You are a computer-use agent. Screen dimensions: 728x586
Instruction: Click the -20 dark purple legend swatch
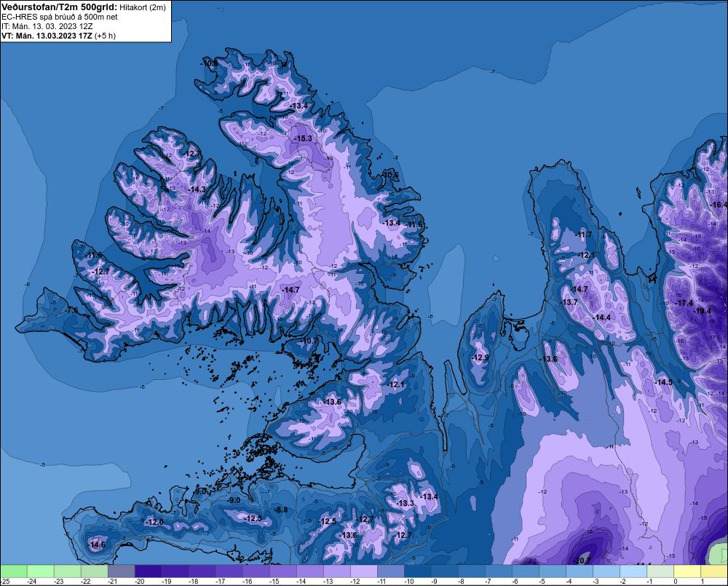(148, 571)
